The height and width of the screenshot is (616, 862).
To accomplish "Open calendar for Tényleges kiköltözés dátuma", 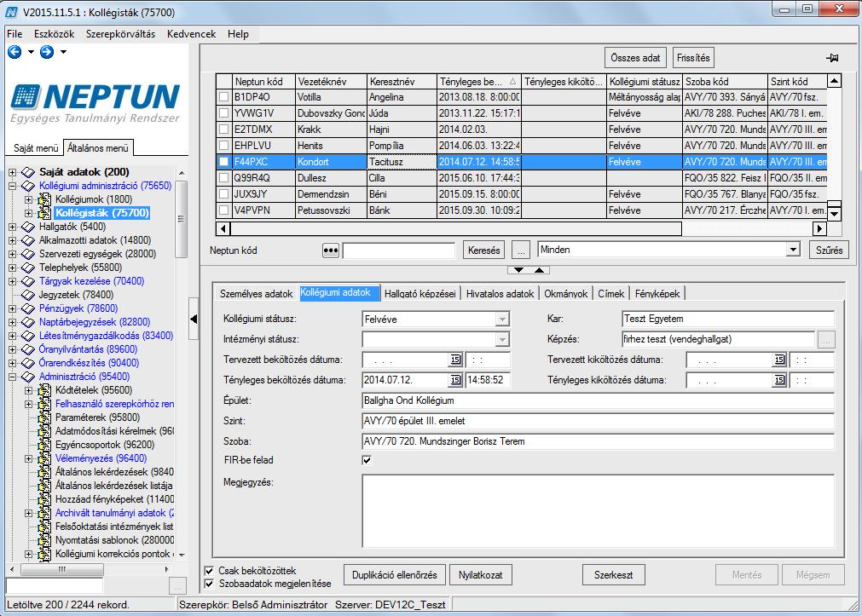I will [779, 380].
